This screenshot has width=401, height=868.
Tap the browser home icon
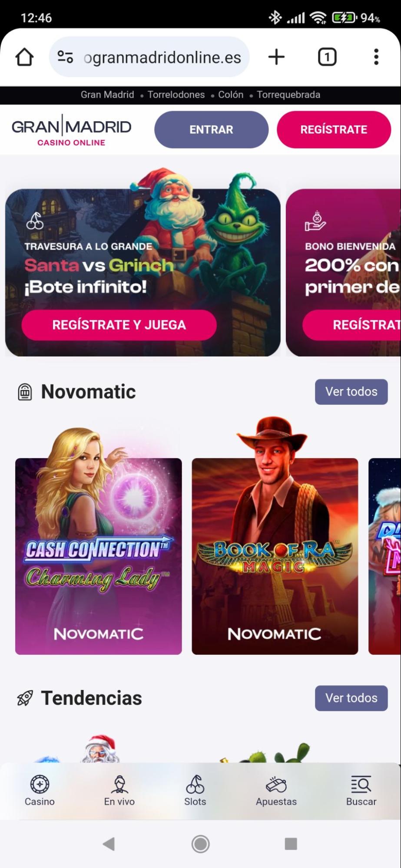pos(24,57)
